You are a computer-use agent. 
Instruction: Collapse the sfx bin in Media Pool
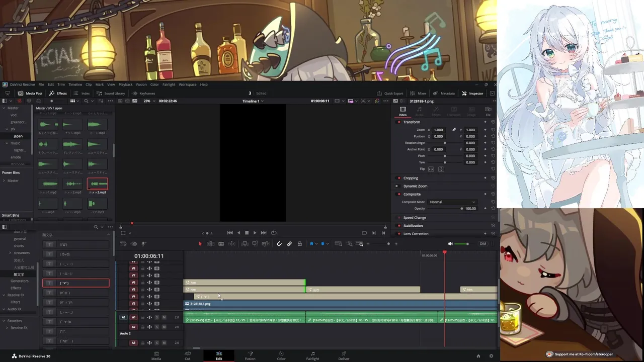(x=8, y=129)
